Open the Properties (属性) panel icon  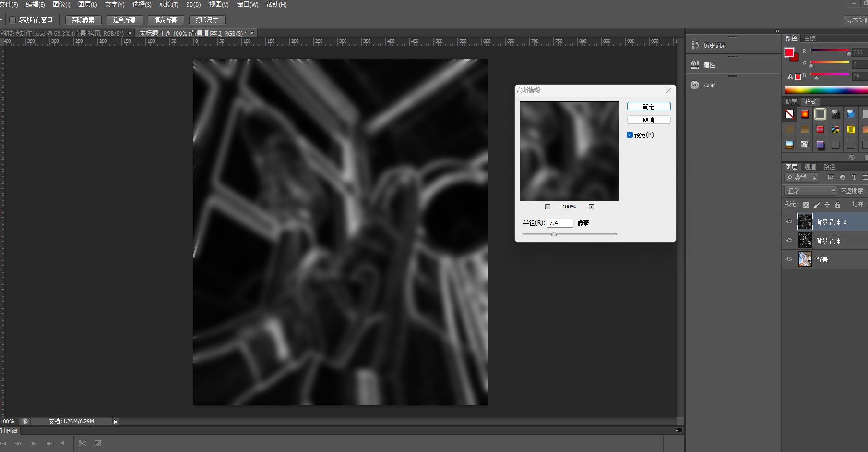tap(695, 65)
